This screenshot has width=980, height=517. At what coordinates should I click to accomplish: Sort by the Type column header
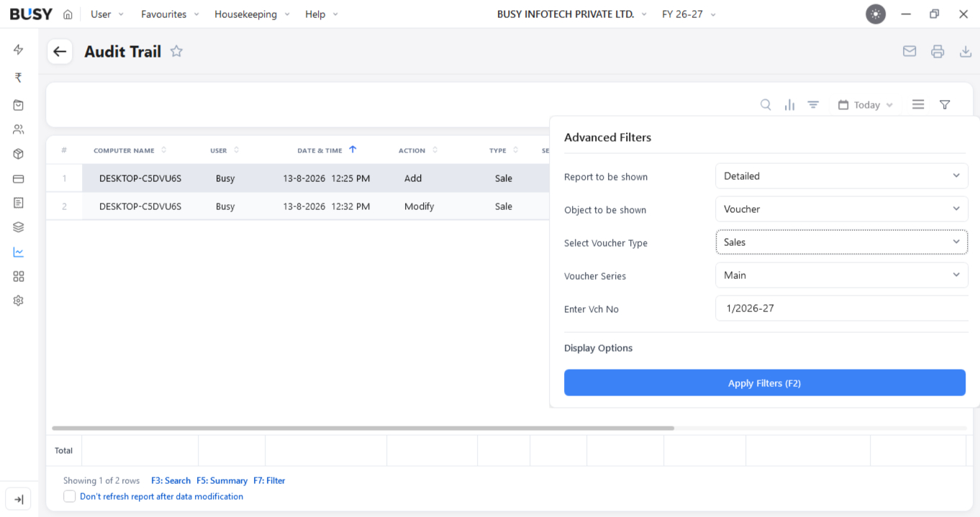[504, 150]
